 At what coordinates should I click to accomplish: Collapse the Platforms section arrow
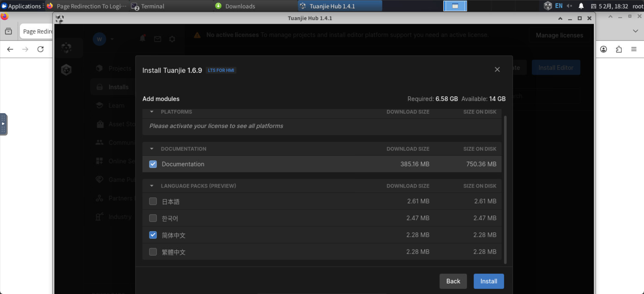point(152,112)
